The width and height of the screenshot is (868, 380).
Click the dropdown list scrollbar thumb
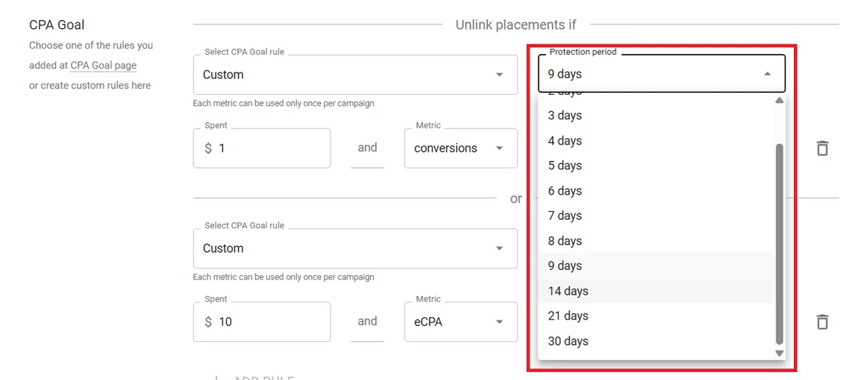(780, 244)
